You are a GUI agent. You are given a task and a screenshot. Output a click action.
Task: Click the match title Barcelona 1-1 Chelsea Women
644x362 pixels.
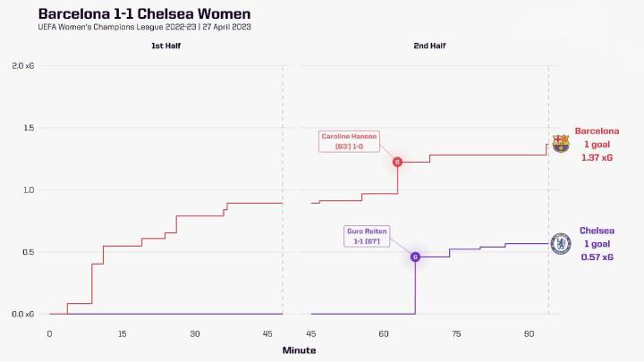pos(144,14)
